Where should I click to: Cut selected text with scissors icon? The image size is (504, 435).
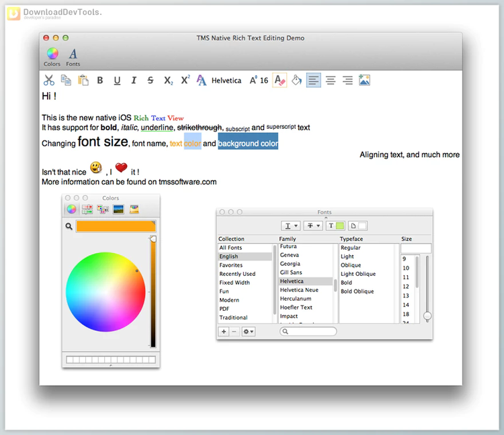49,80
